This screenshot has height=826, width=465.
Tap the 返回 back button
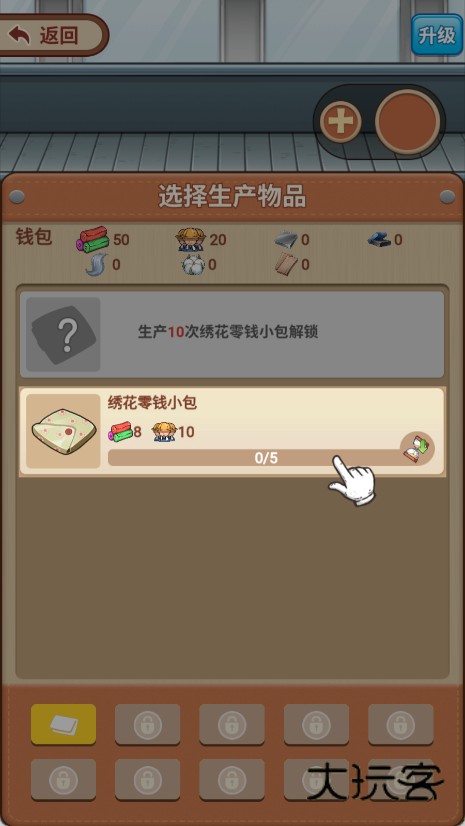[x=52, y=35]
